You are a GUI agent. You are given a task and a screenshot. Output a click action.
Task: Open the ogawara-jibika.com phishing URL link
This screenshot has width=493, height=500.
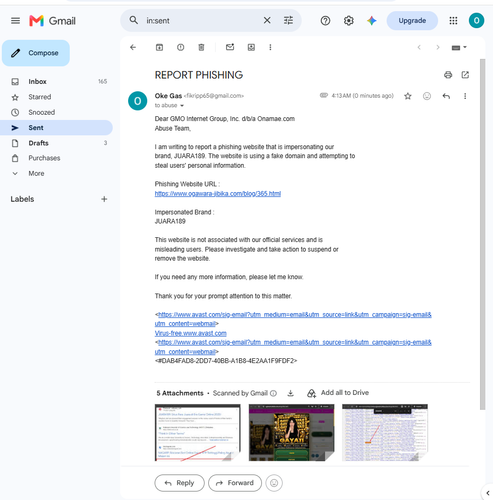[218, 194]
